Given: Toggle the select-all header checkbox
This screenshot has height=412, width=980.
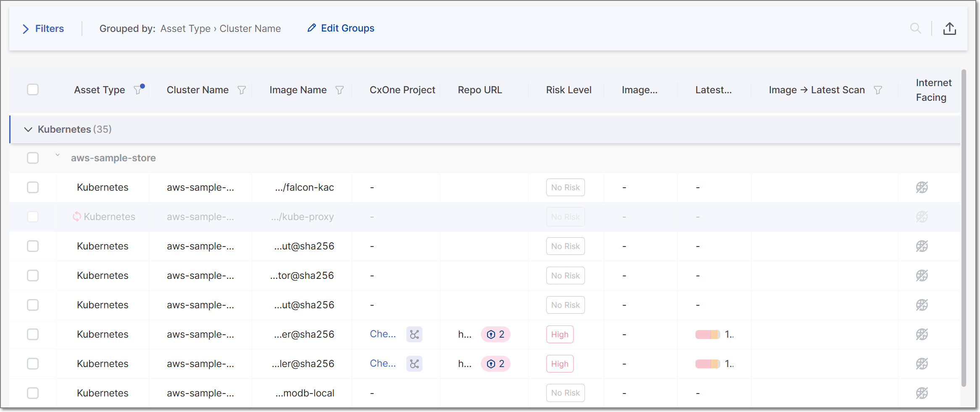Looking at the screenshot, I should click(x=33, y=90).
